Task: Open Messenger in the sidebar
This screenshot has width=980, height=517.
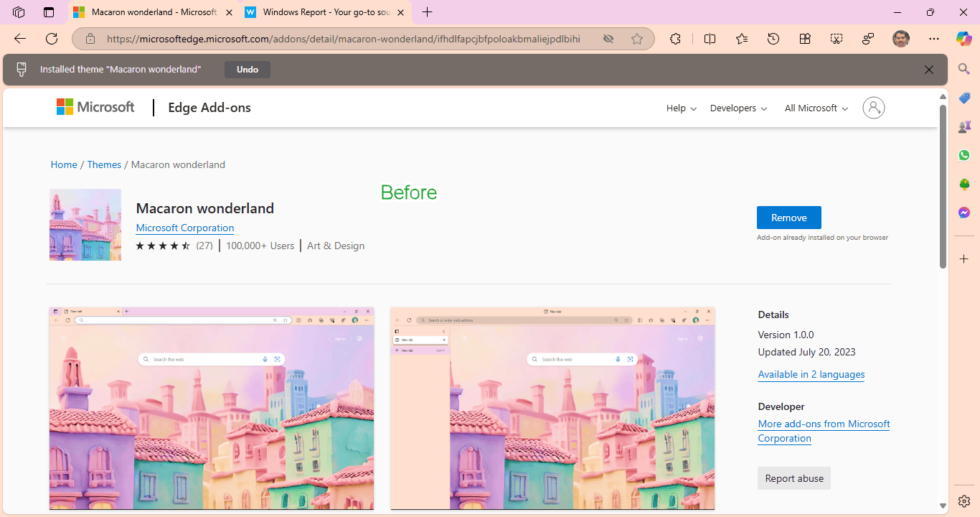Action: [x=964, y=213]
